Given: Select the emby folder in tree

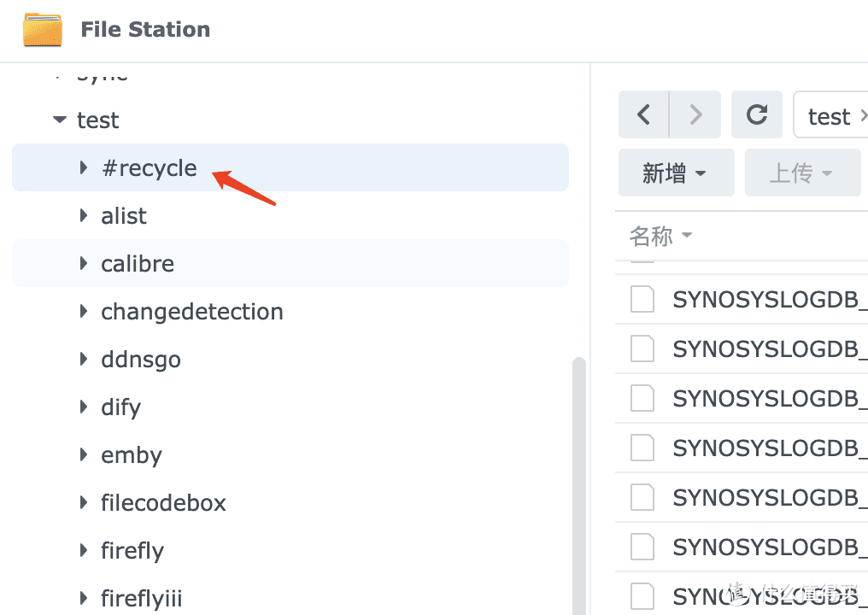Looking at the screenshot, I should click(132, 455).
